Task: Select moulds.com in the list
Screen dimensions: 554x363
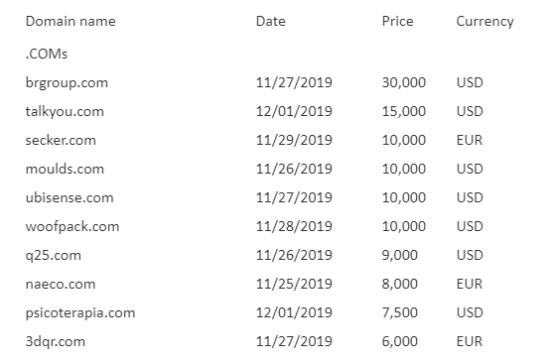Action: pos(65,169)
